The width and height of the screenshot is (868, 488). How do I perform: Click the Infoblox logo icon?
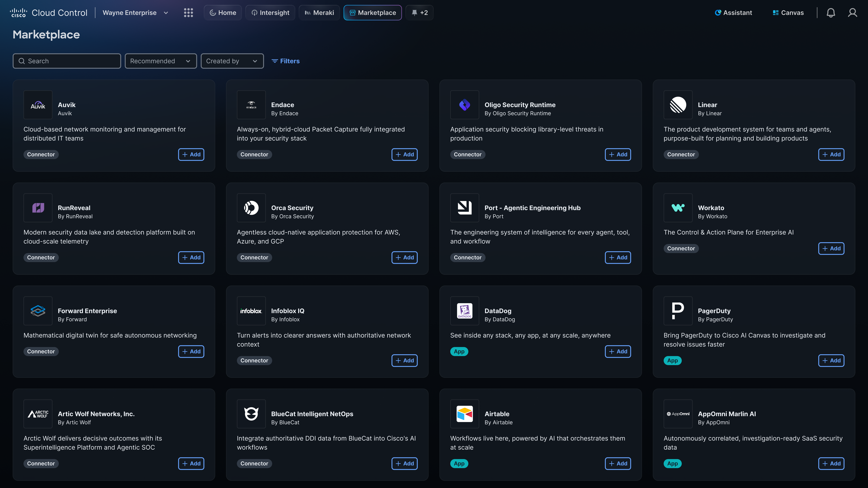click(251, 311)
